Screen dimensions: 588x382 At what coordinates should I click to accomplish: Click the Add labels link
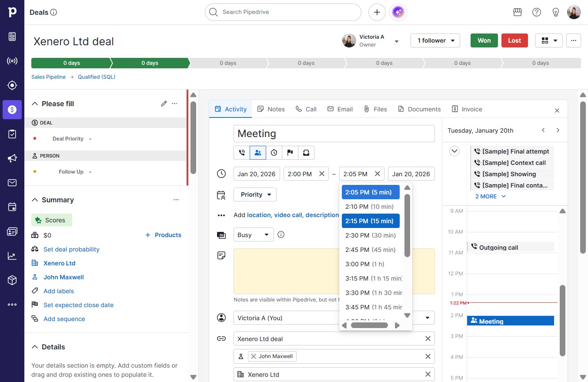point(59,291)
